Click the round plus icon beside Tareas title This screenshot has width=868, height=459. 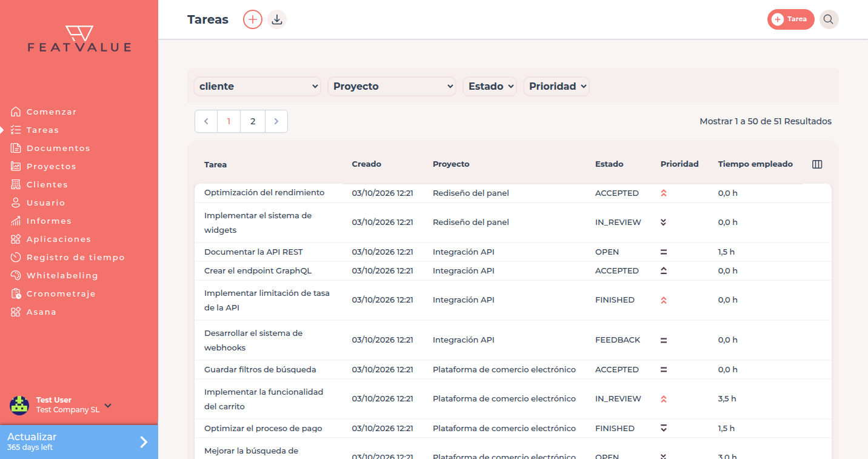click(x=253, y=19)
